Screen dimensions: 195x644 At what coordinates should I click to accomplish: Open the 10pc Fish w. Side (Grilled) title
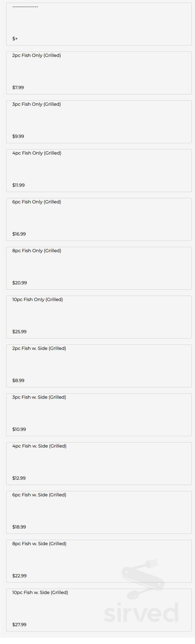tap(40, 592)
